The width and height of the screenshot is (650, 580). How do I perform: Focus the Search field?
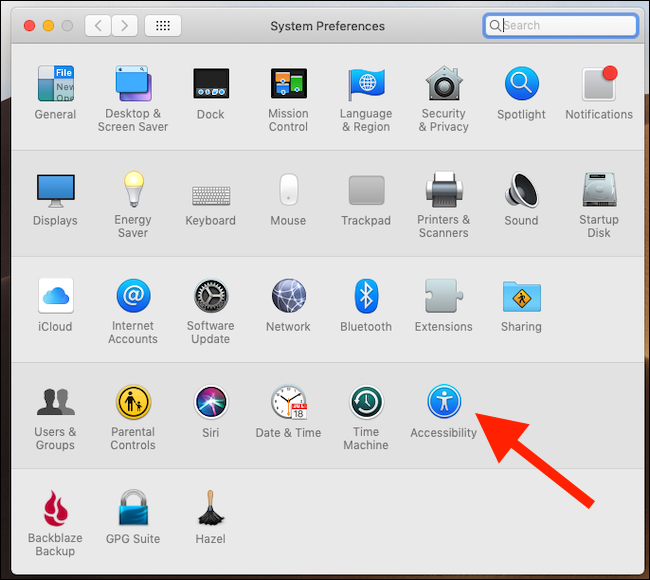pyautogui.click(x=560, y=26)
